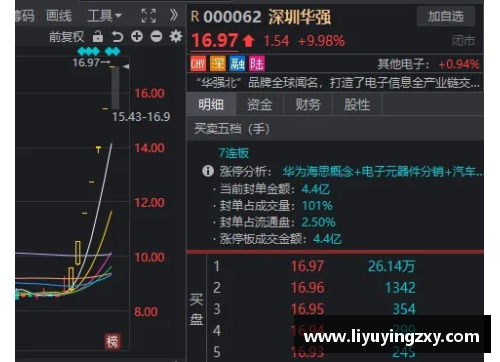Click the 16.00 price axis label
The width and height of the screenshot is (500, 362).
[149, 93]
